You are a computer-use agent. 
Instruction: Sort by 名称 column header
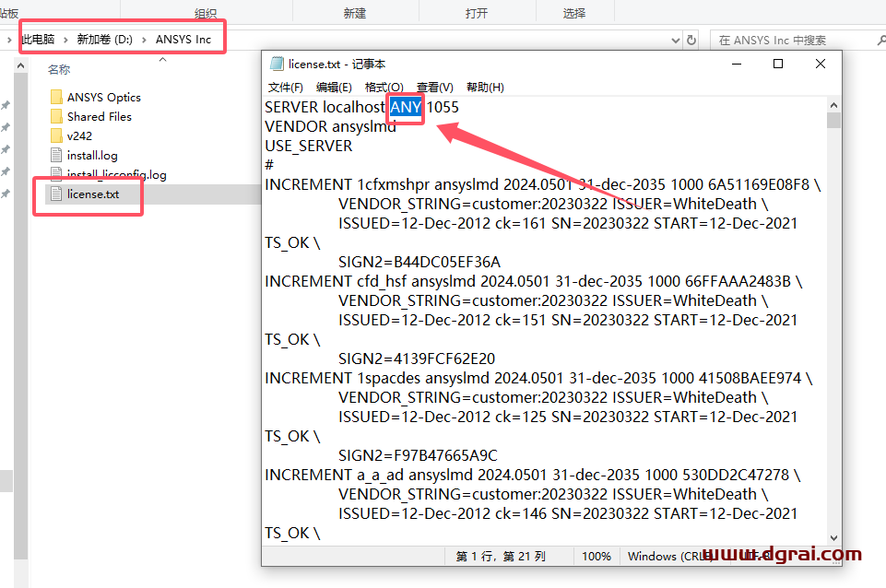(x=59, y=69)
